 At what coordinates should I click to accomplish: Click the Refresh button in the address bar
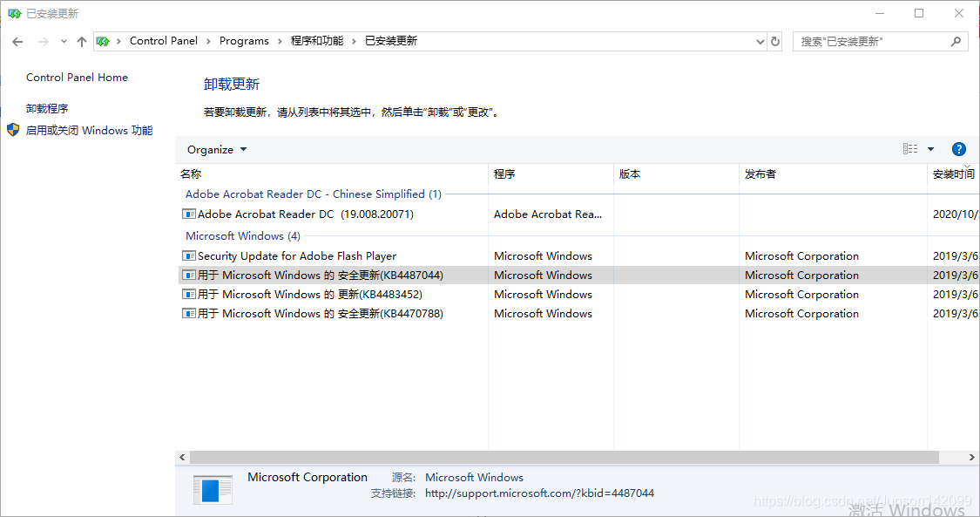pos(775,41)
